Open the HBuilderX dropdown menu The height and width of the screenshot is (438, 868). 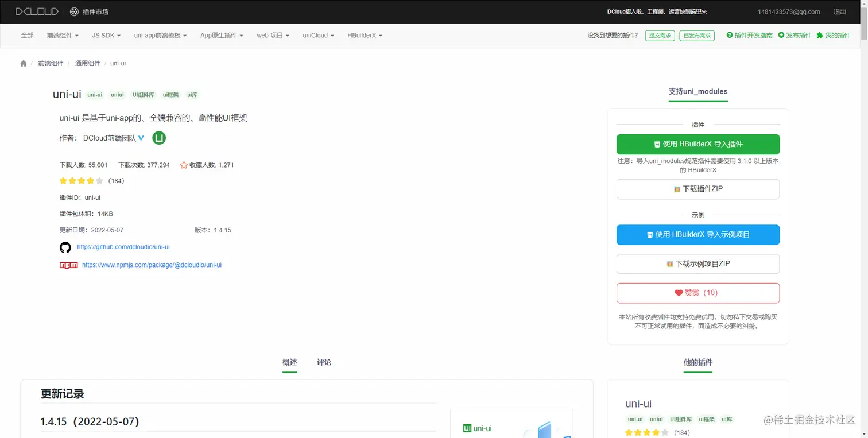(x=365, y=36)
